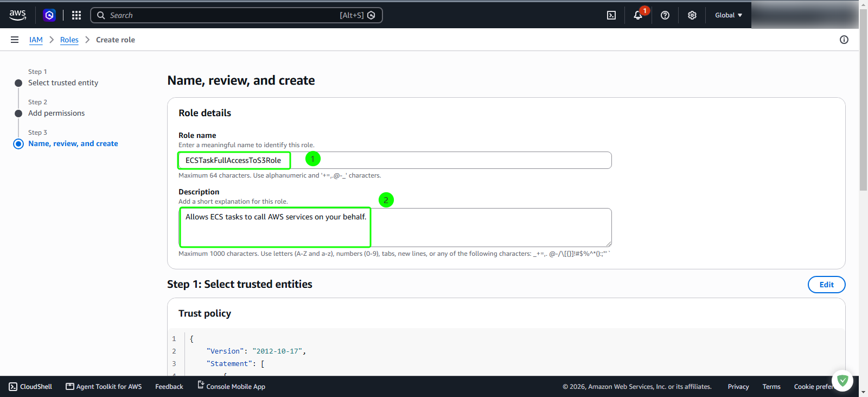Open CloudShell in the footer
The image size is (868, 397).
(x=30, y=387)
